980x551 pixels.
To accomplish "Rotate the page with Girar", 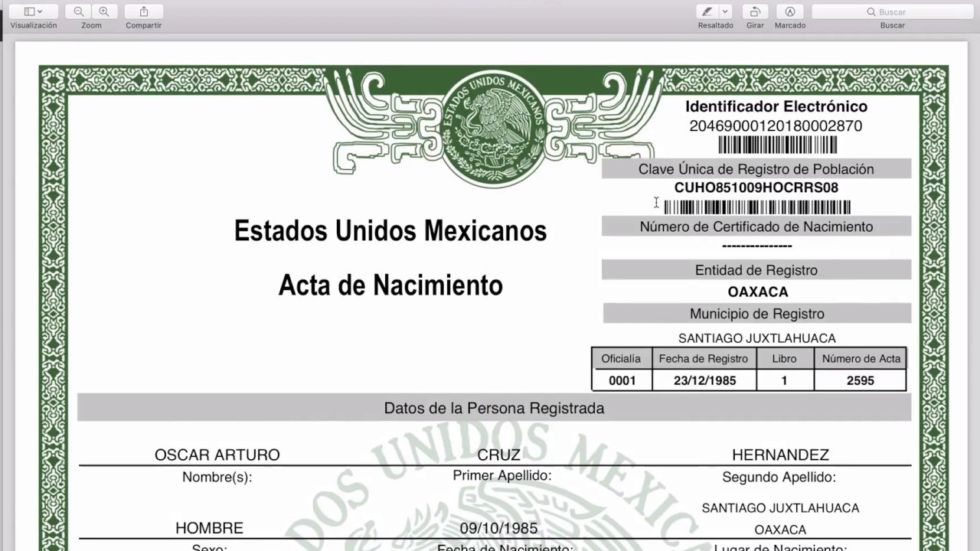I will [x=755, y=11].
